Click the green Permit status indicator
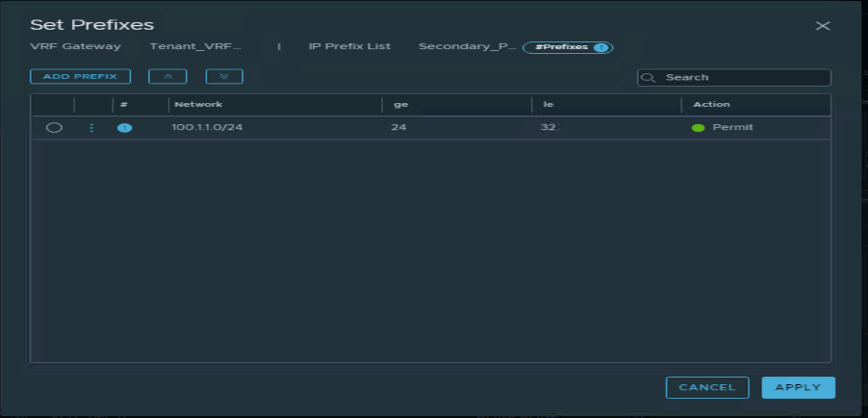The image size is (868, 418). point(699,128)
